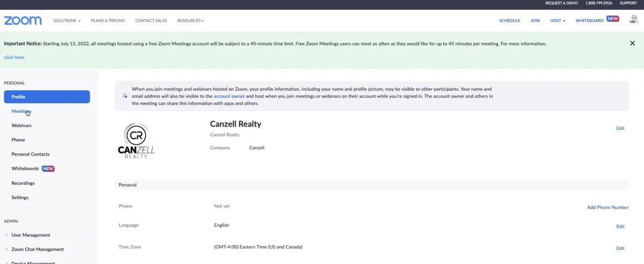Click Add Phone Number link
This screenshot has width=644, height=264.
click(608, 207)
